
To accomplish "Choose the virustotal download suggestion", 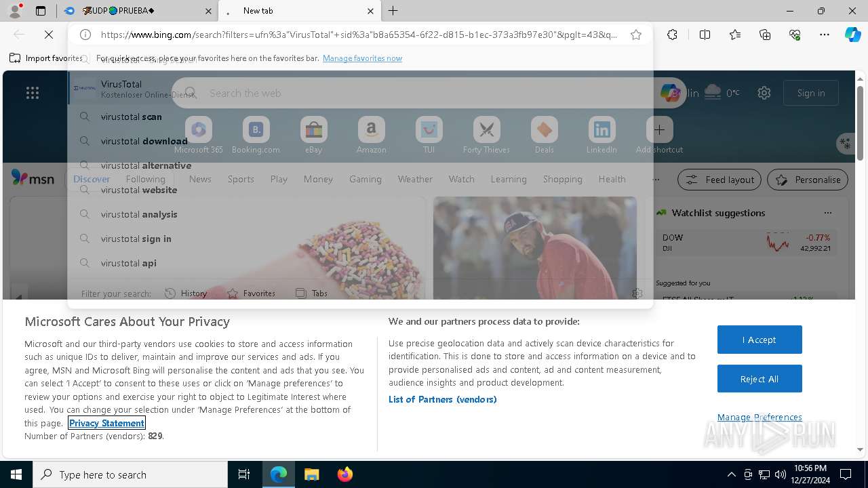I will [x=359, y=141].
